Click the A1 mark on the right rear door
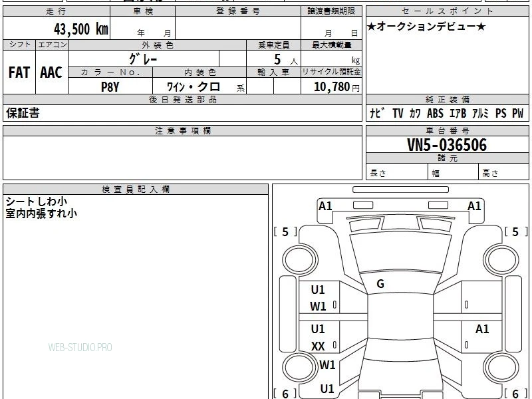The image size is (532, 399). pos(481,329)
